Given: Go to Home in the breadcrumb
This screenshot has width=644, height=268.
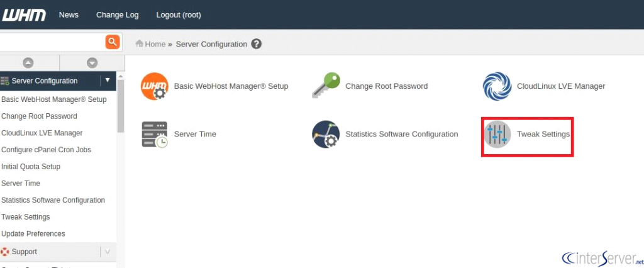Looking at the screenshot, I should (150, 44).
